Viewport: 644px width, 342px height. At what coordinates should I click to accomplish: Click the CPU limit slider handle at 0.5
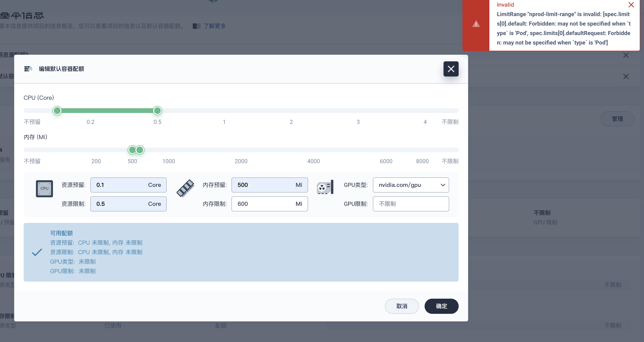click(157, 111)
